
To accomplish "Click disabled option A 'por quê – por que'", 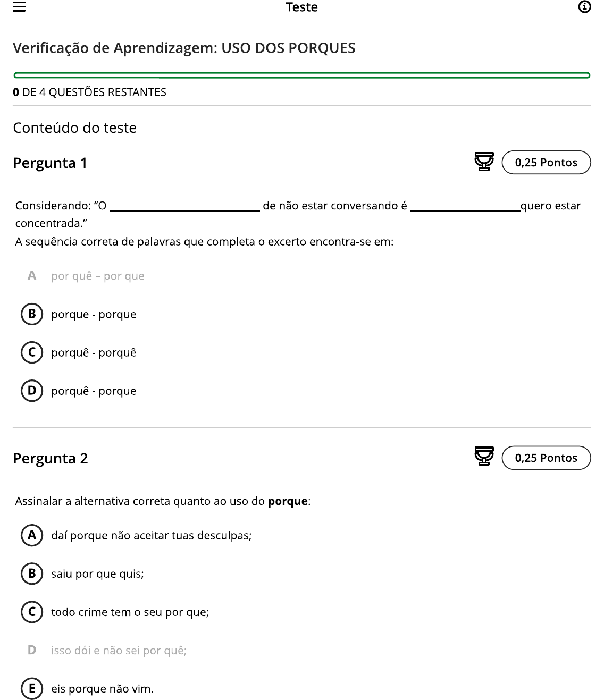I will (97, 276).
